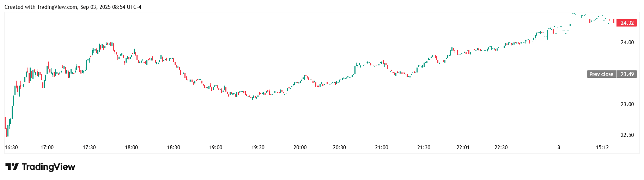Click the TradingView wordmark text

pos(48,167)
